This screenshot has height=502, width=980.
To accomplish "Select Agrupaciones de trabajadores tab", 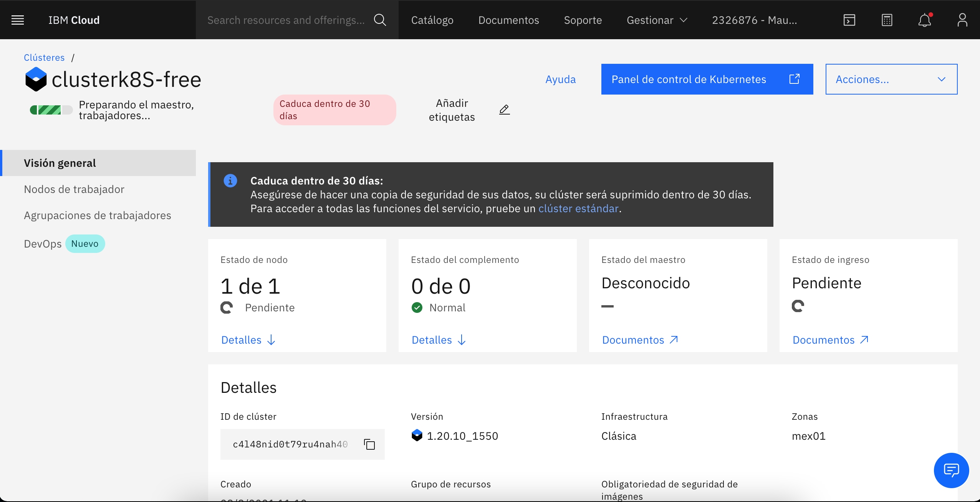I will pos(98,215).
